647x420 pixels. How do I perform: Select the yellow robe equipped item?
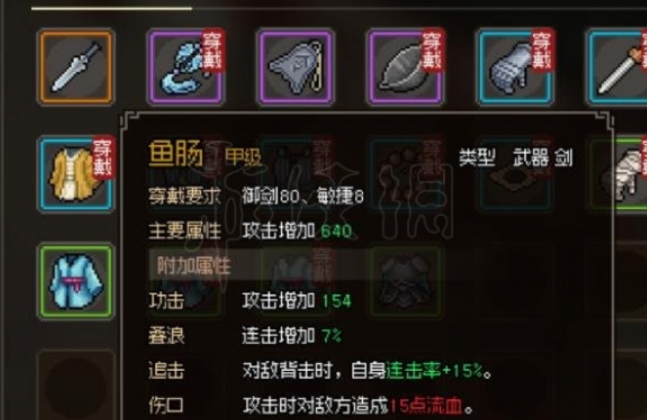pos(76,174)
